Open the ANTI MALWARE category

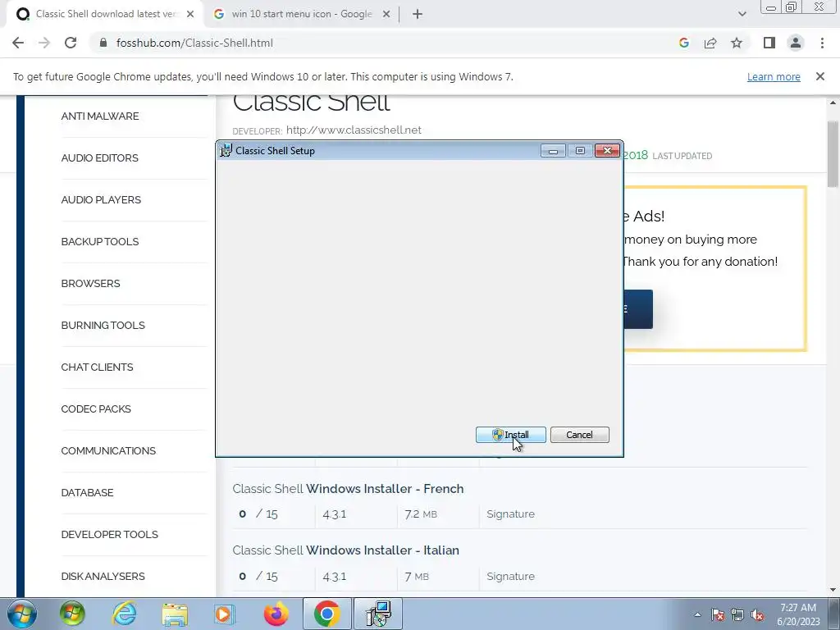pos(99,116)
